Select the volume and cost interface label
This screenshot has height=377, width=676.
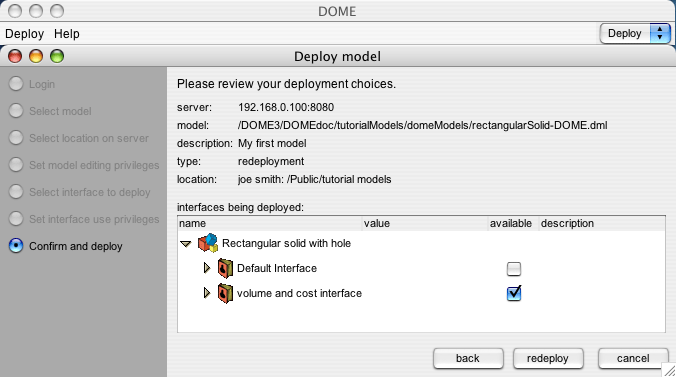click(299, 293)
